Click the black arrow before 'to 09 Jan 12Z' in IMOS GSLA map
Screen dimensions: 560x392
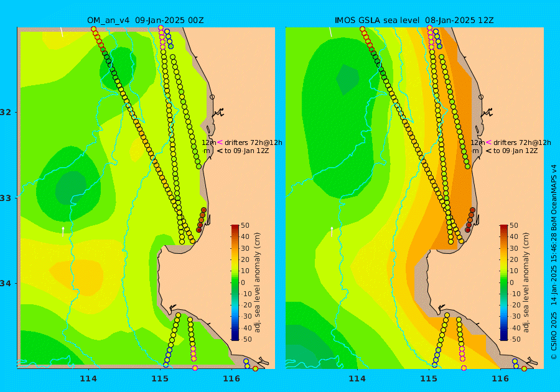488,151
